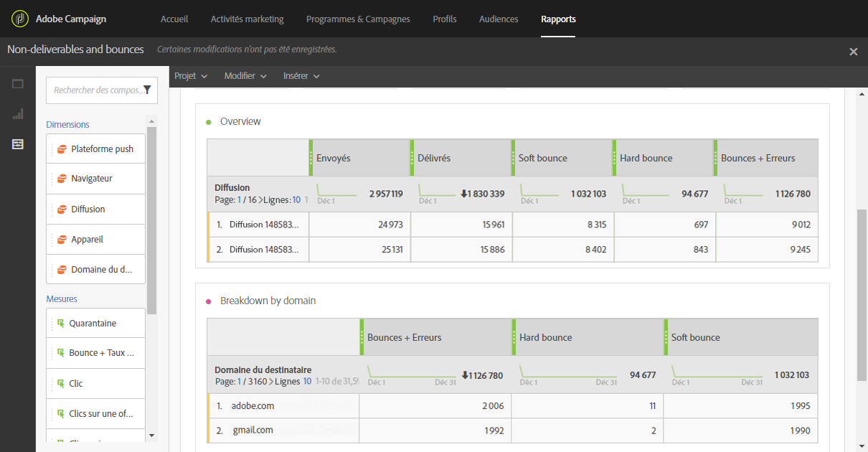Click the Plateforme push dimension icon
868x452 pixels.
pyautogui.click(x=62, y=149)
